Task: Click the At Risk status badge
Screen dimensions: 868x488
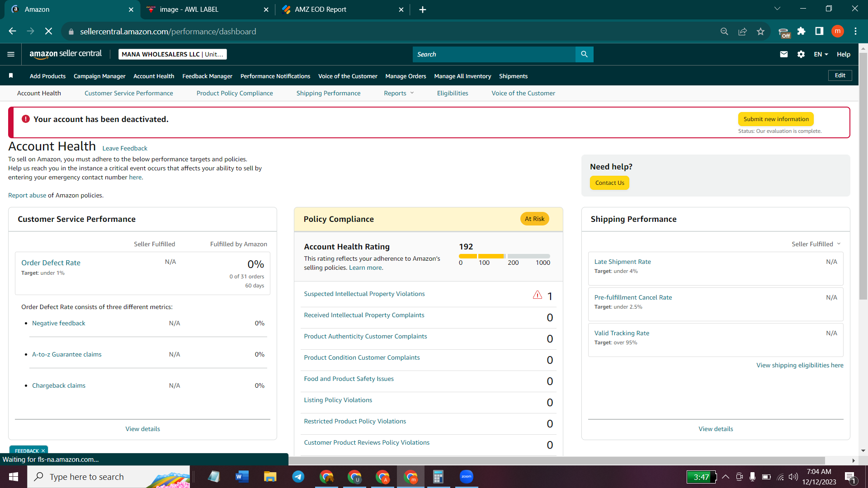Action: coord(534,219)
